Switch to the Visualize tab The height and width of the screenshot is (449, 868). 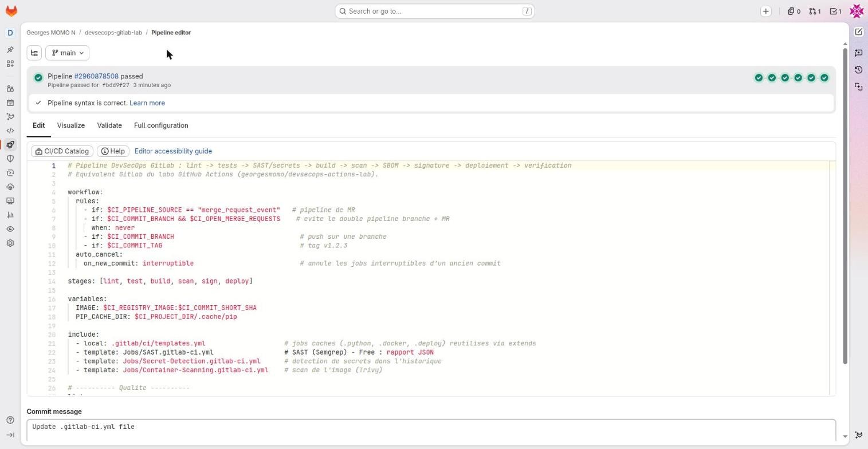(x=71, y=125)
